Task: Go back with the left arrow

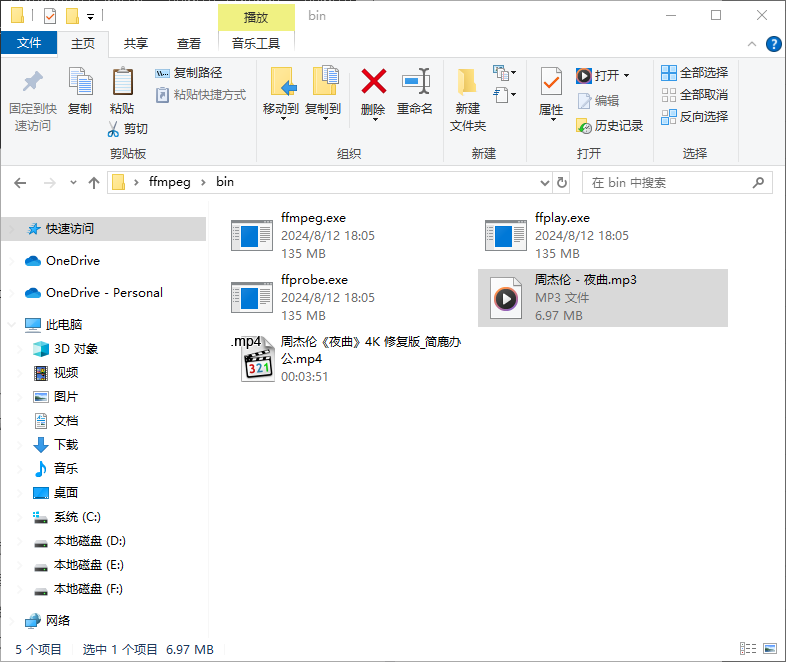Action: tap(20, 183)
